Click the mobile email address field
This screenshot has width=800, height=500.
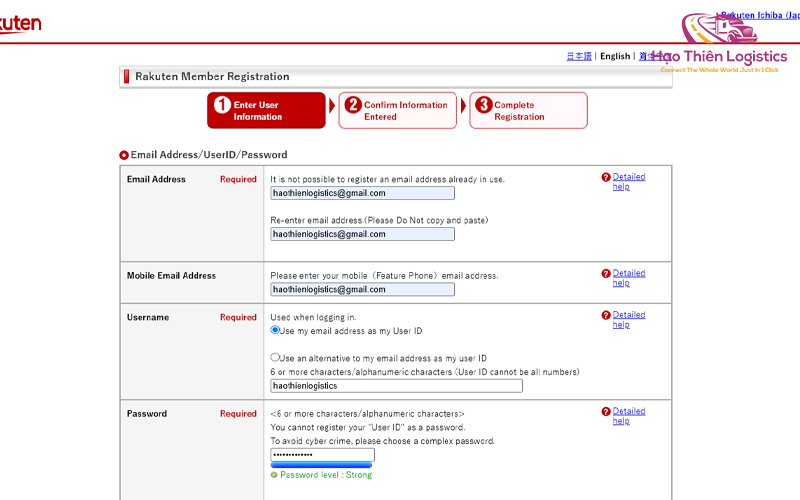(x=362, y=289)
